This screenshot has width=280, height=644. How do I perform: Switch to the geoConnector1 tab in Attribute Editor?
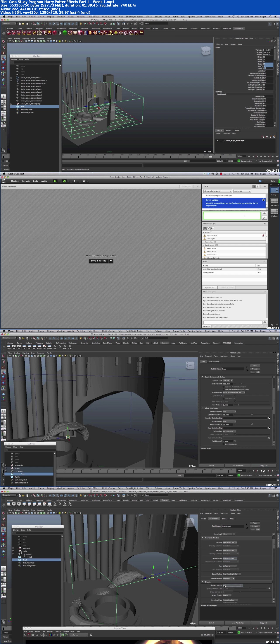(x=214, y=361)
